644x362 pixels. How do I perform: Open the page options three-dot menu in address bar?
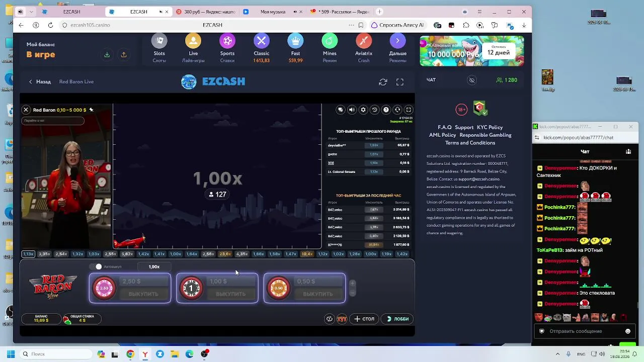tap(351, 25)
